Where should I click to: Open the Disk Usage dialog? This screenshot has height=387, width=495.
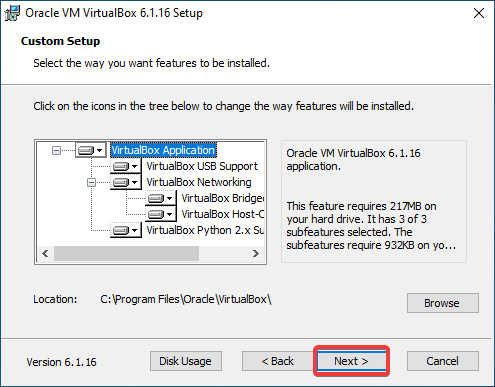click(x=186, y=361)
